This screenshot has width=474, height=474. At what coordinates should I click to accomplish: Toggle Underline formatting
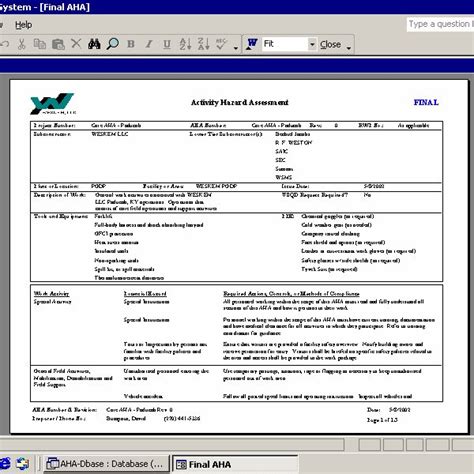tap(167, 44)
